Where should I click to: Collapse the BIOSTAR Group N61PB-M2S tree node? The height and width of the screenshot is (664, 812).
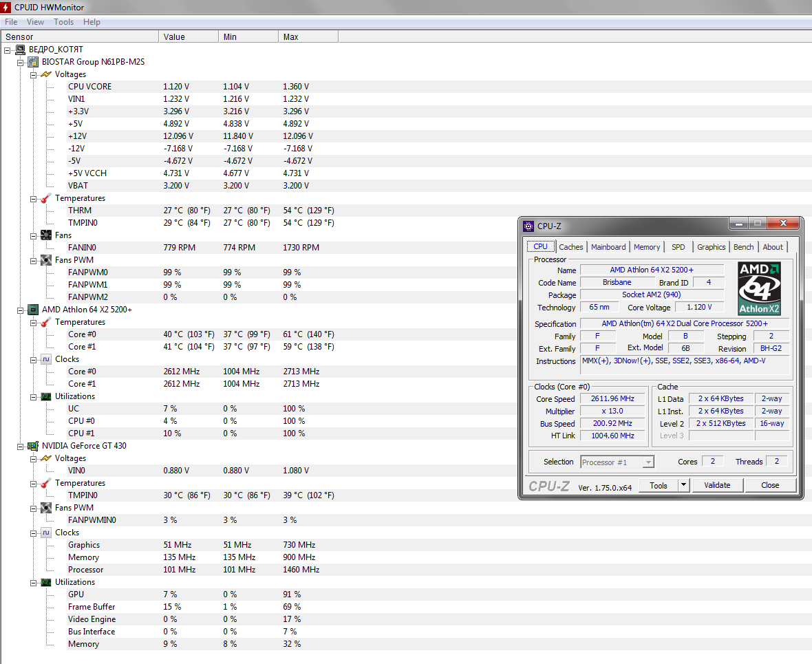coord(20,62)
